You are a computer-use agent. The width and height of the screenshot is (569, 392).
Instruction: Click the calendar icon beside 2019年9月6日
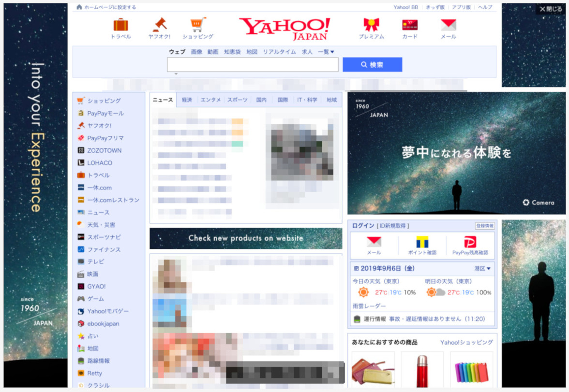coord(356,269)
